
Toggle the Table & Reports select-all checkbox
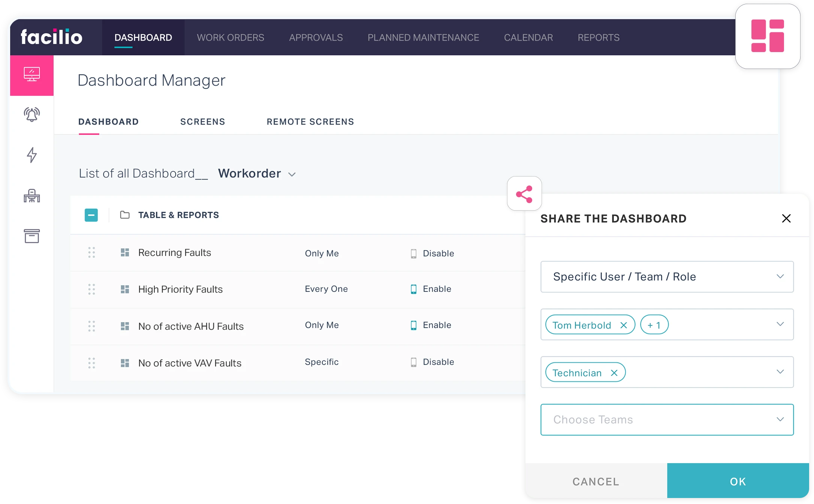[x=91, y=215]
